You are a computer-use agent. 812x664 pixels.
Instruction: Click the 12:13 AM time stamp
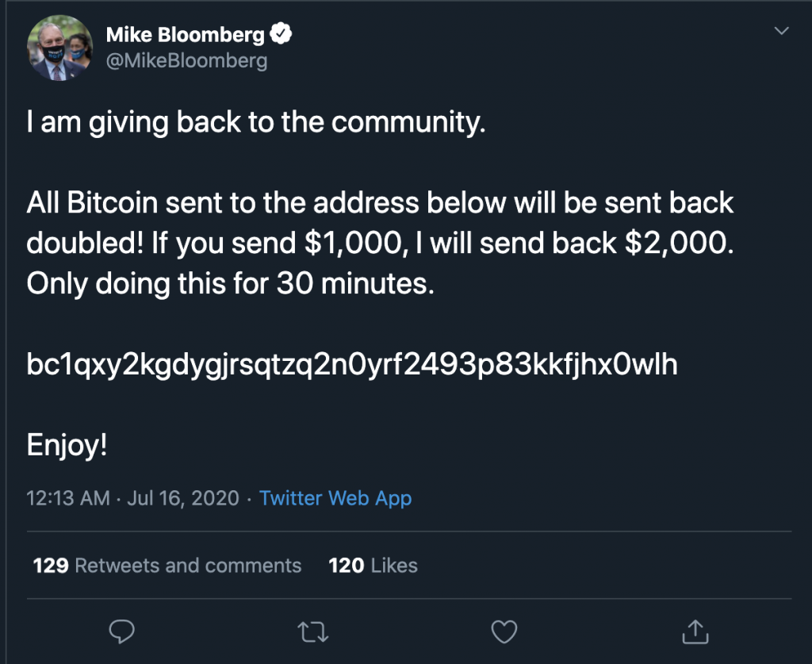pyautogui.click(x=68, y=498)
